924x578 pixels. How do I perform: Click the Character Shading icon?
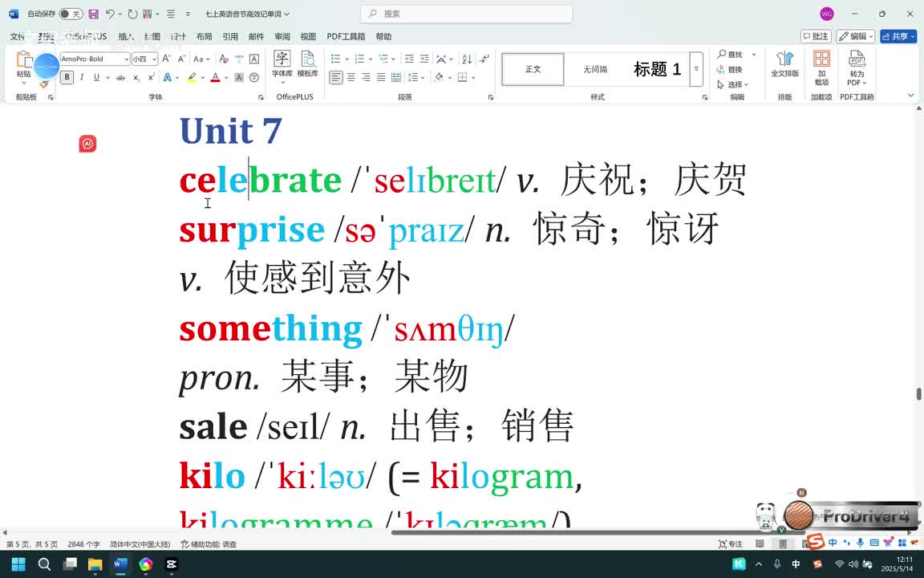point(239,77)
